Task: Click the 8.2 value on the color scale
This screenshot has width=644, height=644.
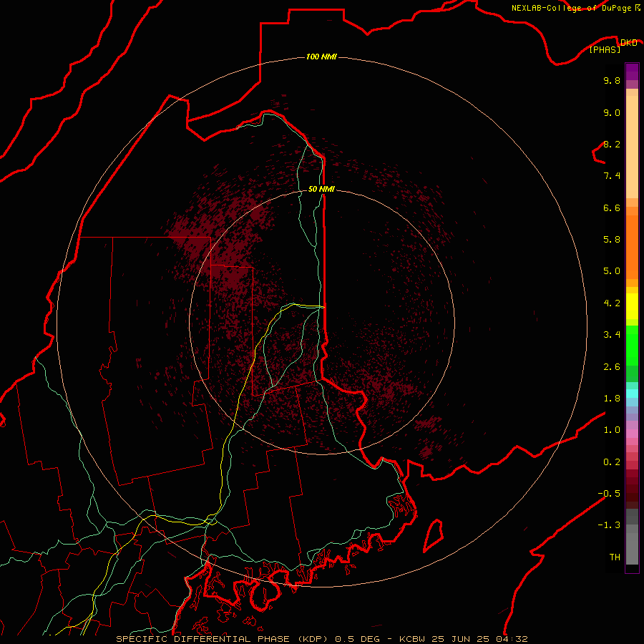Action: coord(612,144)
